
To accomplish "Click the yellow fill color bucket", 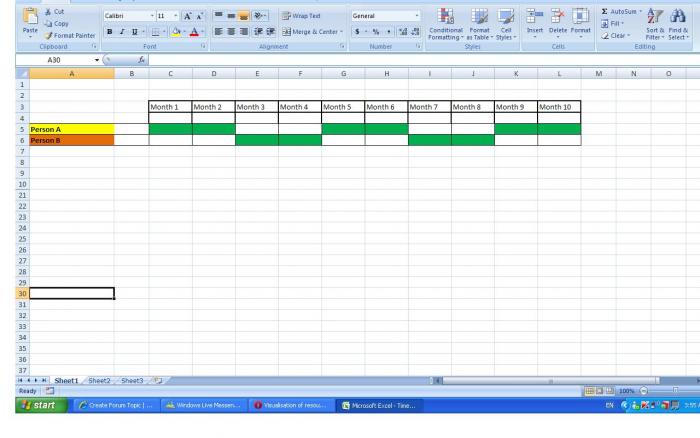I will 176,32.
